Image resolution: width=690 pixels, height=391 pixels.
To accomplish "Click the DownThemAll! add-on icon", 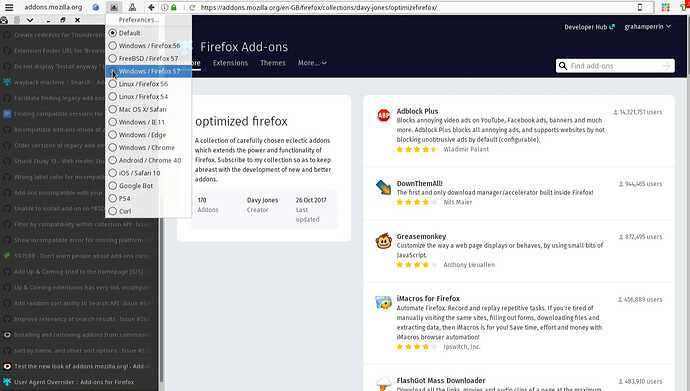I will click(x=383, y=188).
